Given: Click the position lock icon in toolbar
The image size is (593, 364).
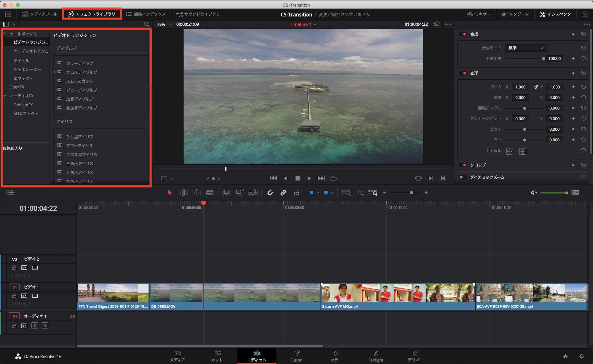Looking at the screenshot, I should (x=296, y=193).
